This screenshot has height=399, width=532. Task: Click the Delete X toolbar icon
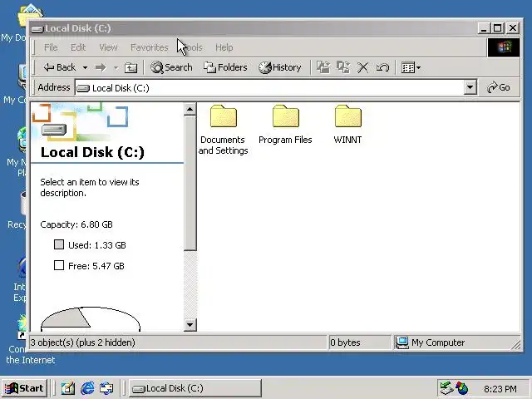(362, 67)
